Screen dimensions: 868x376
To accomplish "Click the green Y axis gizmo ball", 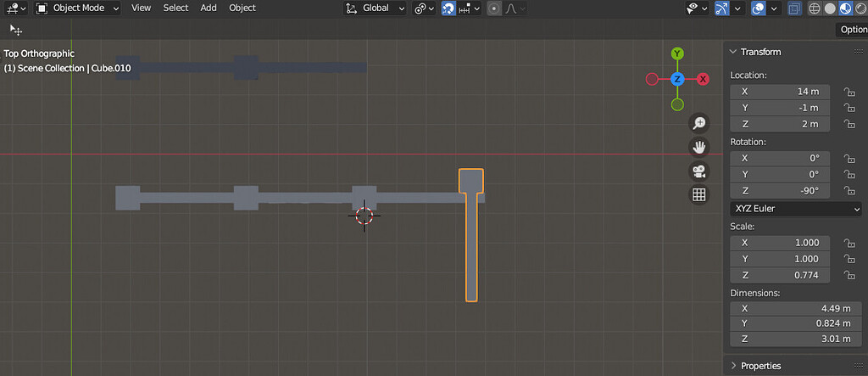I will 677,54.
